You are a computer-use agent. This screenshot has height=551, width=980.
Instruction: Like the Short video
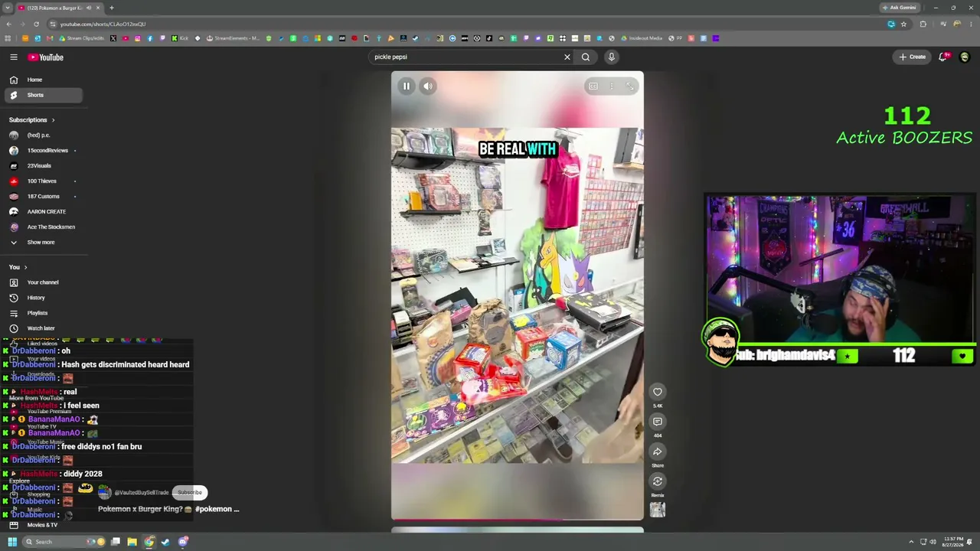click(x=657, y=392)
